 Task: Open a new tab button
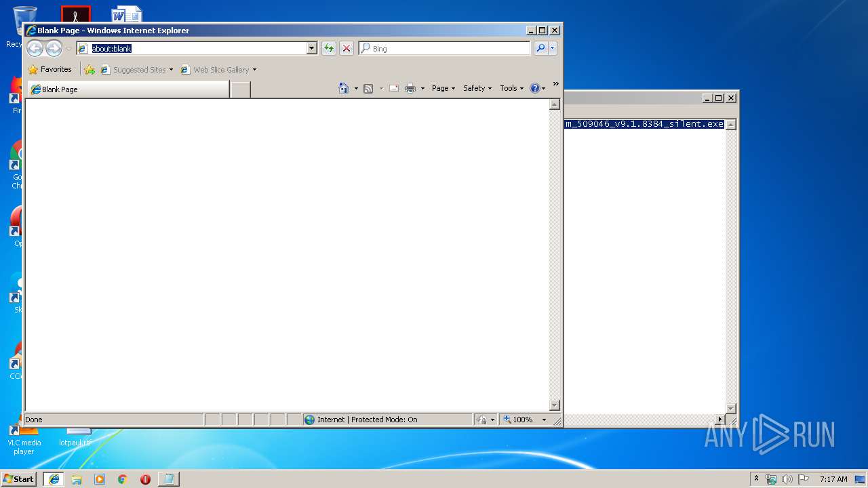[240, 89]
